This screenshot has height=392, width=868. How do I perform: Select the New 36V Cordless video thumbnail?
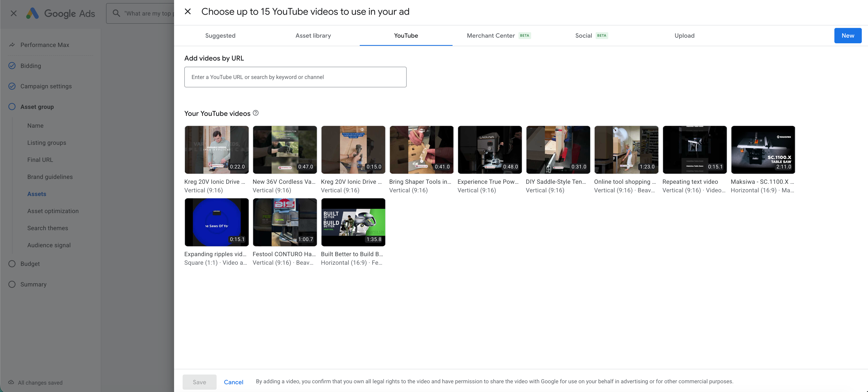coord(285,150)
